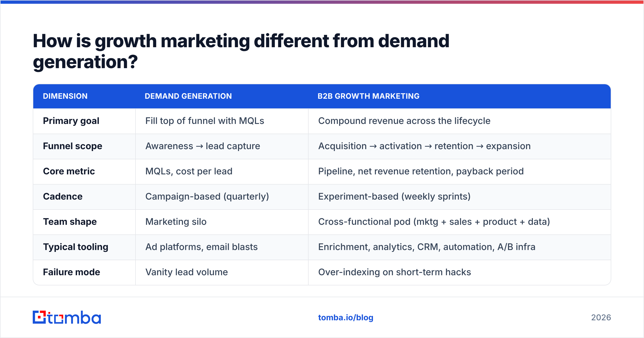The width and height of the screenshot is (644, 338).
Task: Open the tomba.io/blog link
Action: (346, 318)
